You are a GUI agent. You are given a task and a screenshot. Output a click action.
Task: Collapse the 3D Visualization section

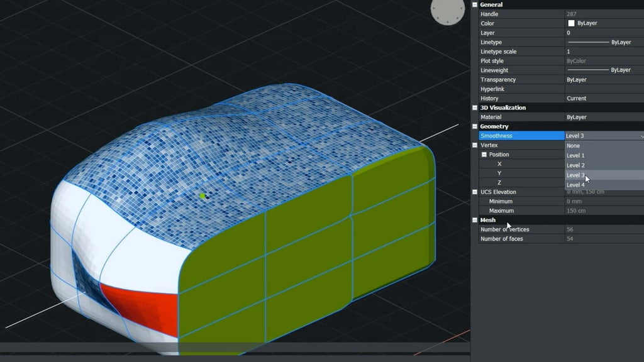point(475,107)
